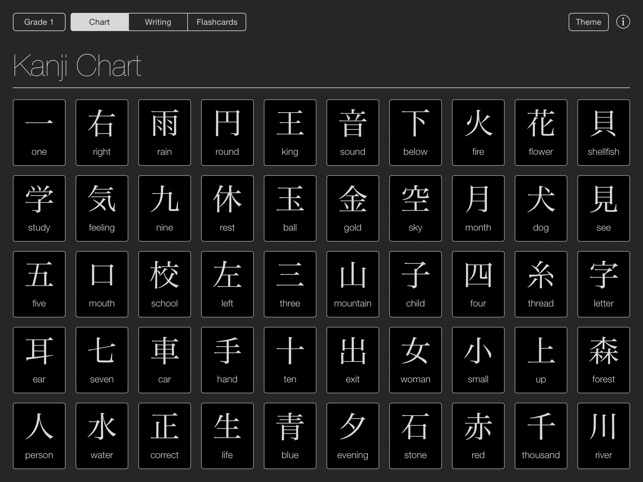Screen dimensions: 643x482
Task: Tap the 'water' kanji card
Action: click(102, 436)
